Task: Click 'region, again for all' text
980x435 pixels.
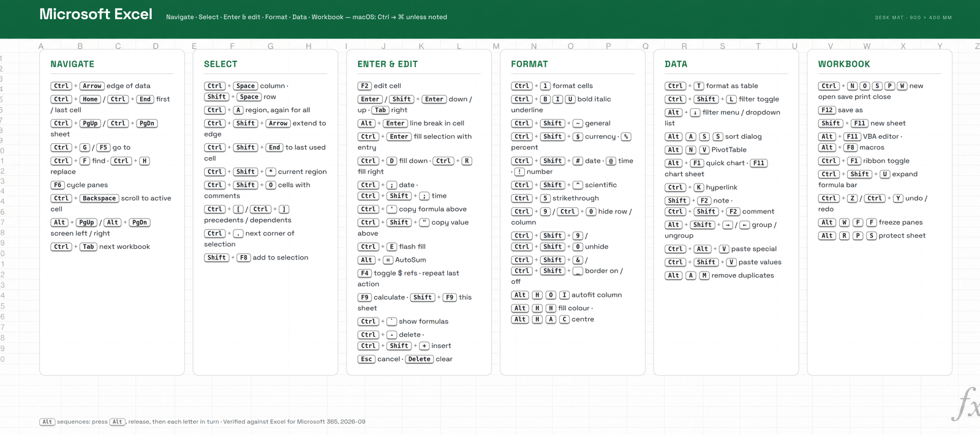Action: (277, 110)
